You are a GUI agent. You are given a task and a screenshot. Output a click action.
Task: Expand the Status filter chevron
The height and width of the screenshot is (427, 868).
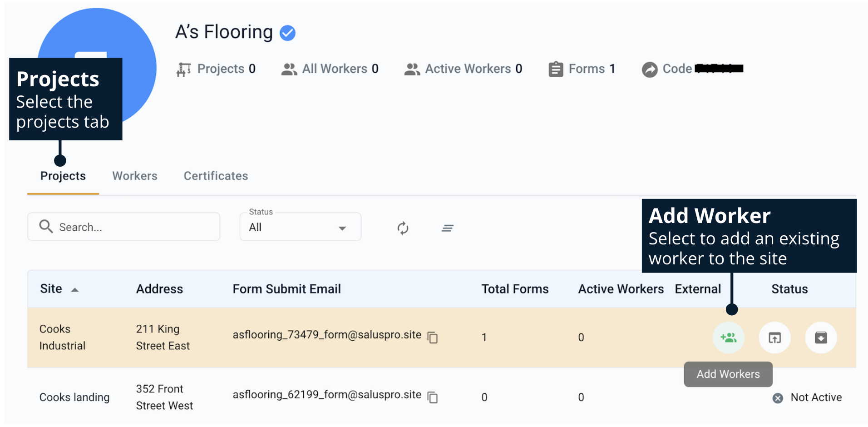(342, 227)
